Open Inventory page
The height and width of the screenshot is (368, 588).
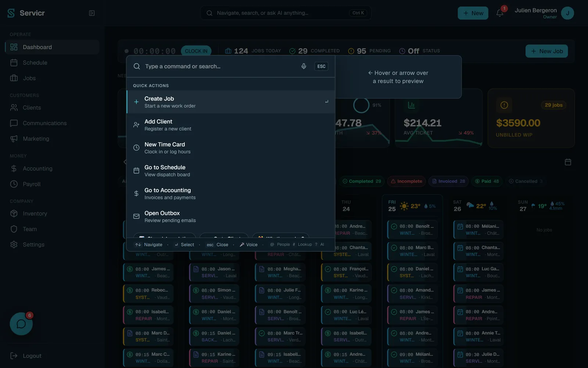(52, 213)
